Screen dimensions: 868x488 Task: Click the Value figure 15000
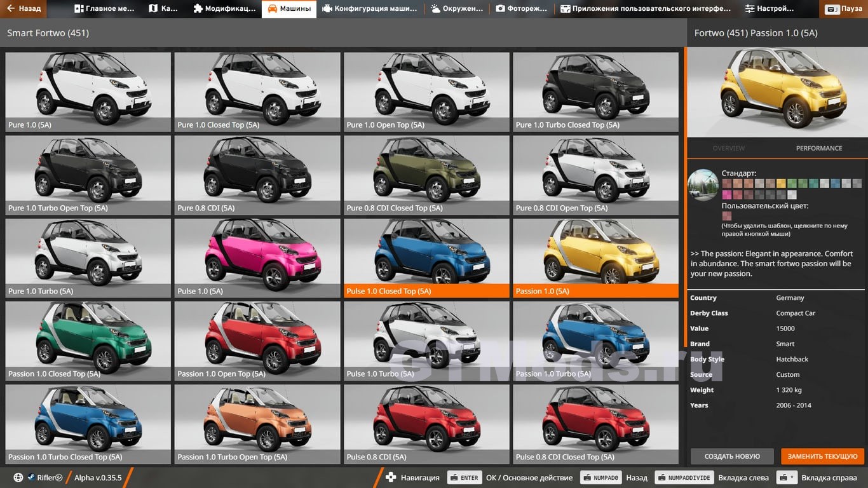tap(785, 329)
